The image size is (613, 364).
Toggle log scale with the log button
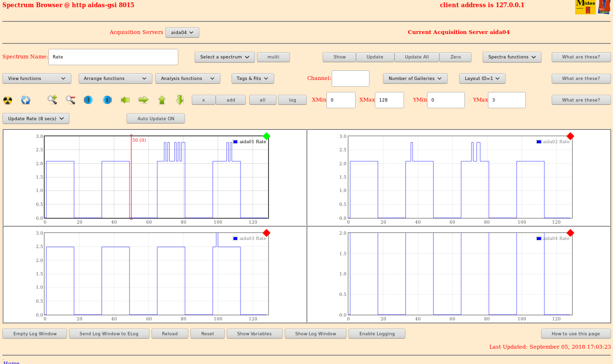(292, 100)
